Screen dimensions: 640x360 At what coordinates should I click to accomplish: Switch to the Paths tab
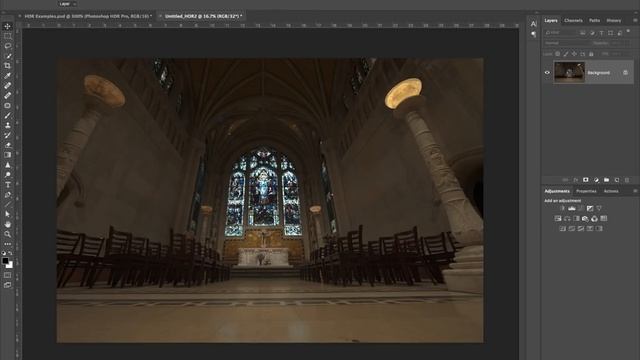click(594, 20)
